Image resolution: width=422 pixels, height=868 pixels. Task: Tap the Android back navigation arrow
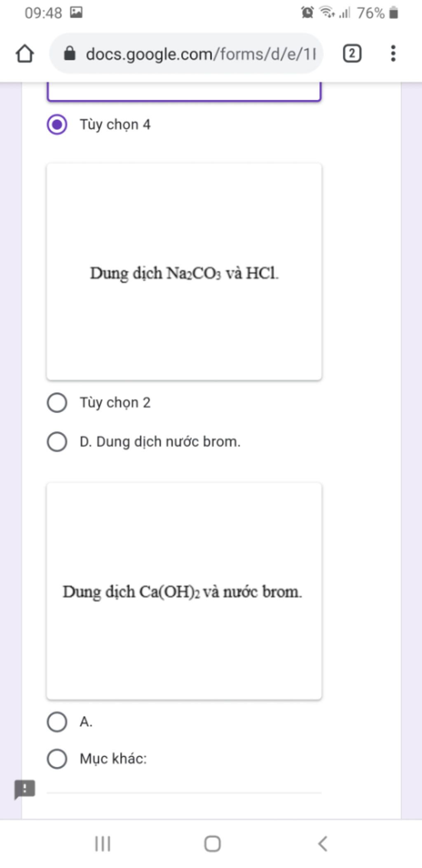323,843
